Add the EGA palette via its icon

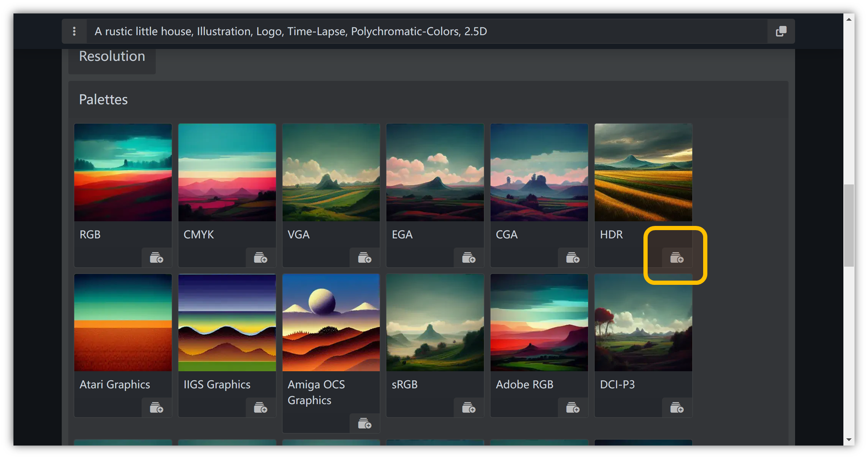point(468,257)
